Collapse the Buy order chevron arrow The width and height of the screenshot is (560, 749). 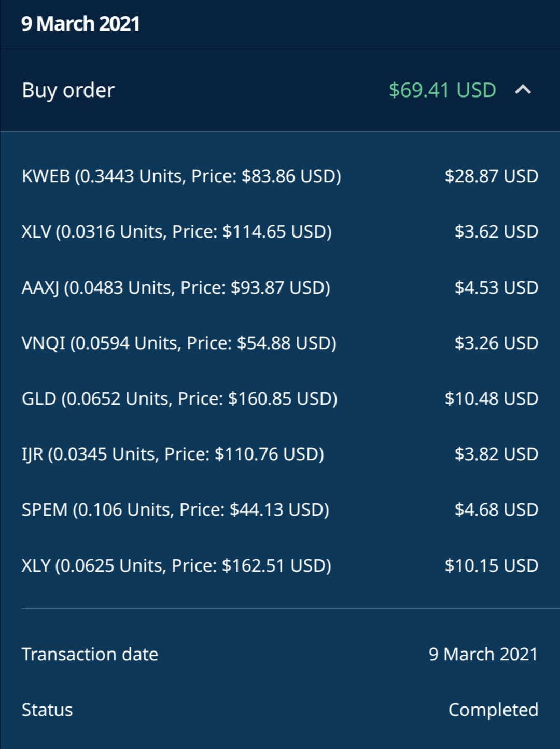[523, 90]
